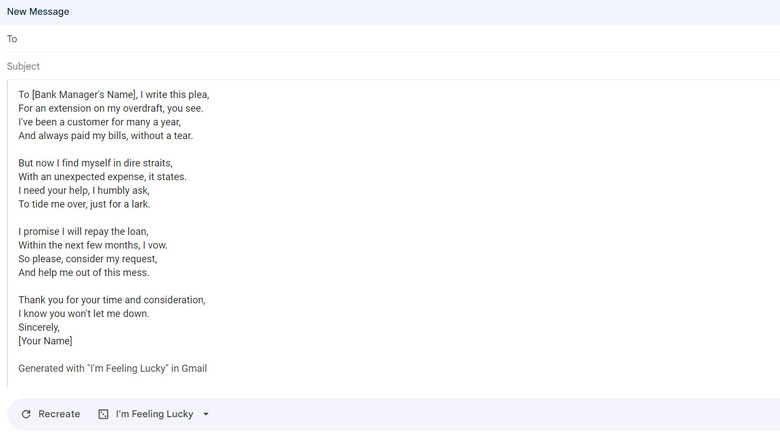Click the line "To tide me over, just for a lark"
The width and height of the screenshot is (780, 438).
point(84,204)
